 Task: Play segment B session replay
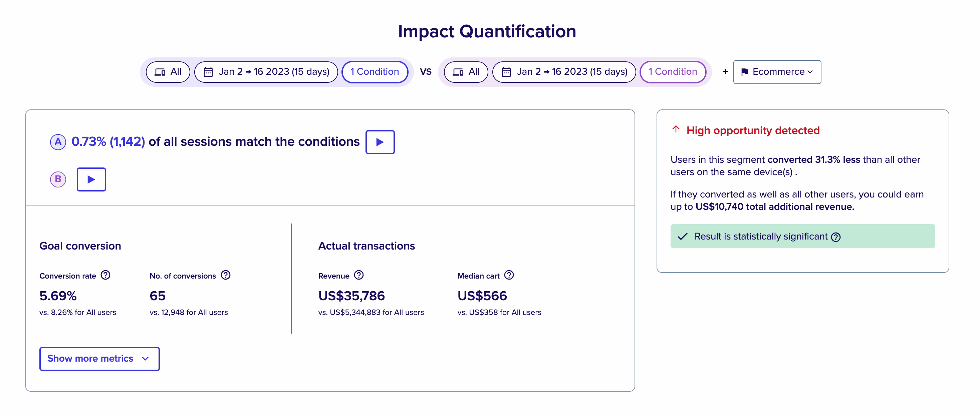click(91, 179)
